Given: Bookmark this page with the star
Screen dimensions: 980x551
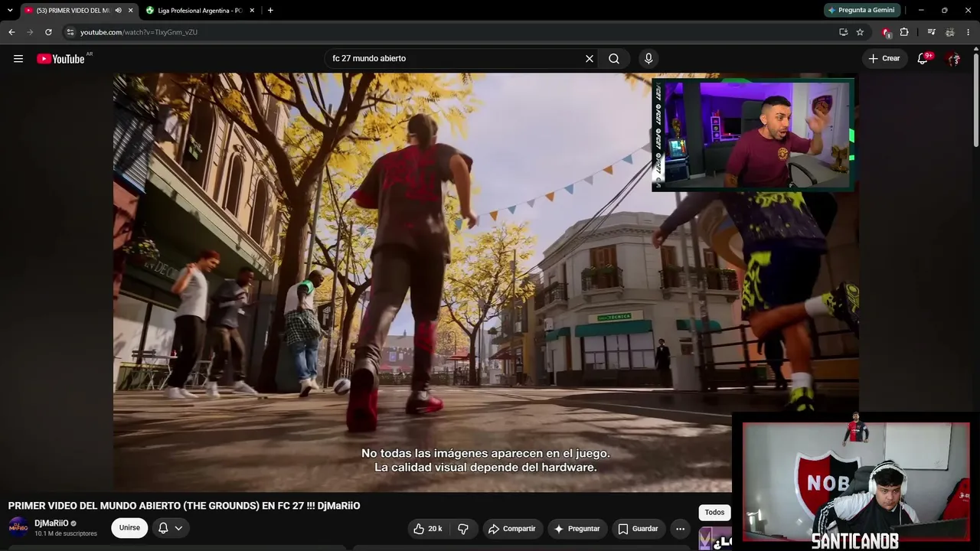Looking at the screenshot, I should [860, 32].
